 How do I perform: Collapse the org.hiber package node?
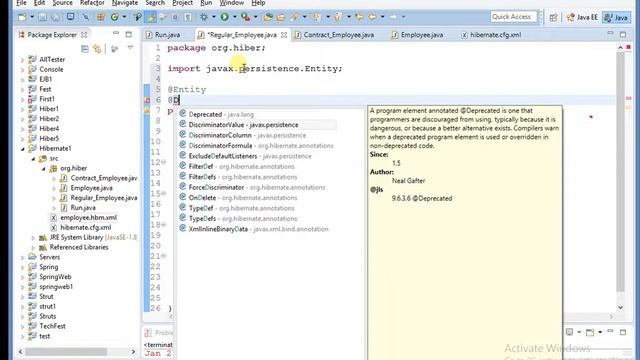coord(44,168)
